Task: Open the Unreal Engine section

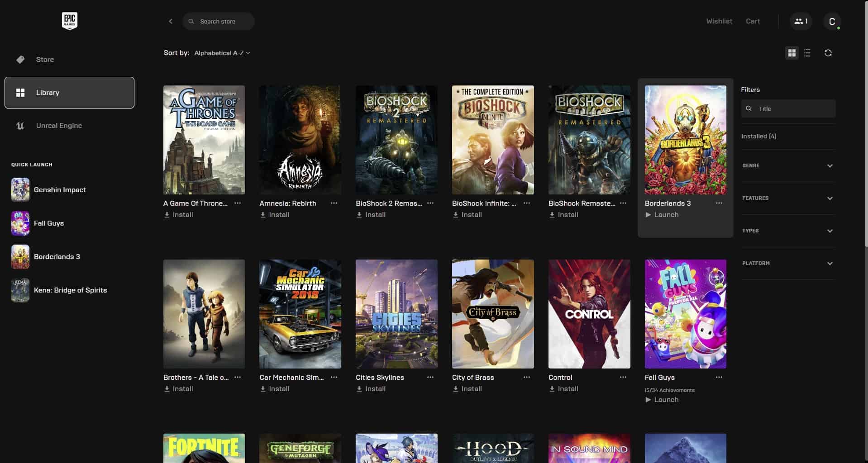Action: 58,125
